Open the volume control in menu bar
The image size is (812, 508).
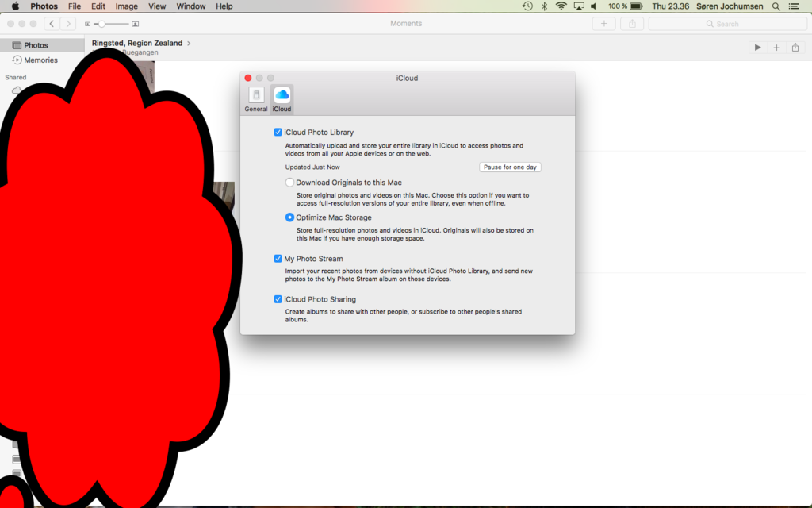[x=594, y=6]
